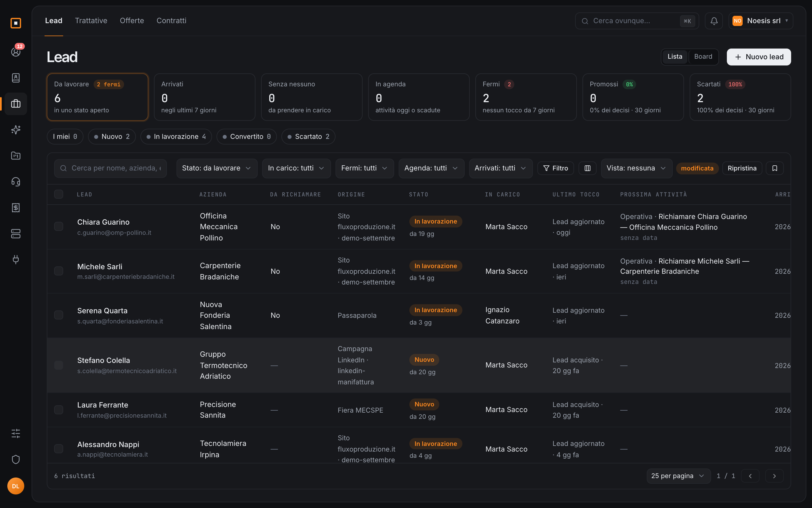
Task: Select the Serena Quarta row checkbox
Action: click(59, 315)
